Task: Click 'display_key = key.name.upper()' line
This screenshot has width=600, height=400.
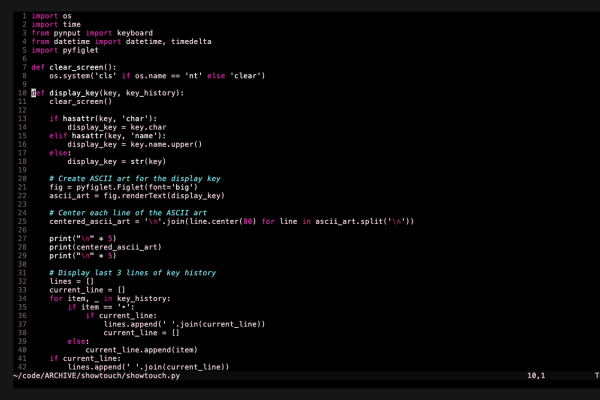Action: [x=134, y=144]
